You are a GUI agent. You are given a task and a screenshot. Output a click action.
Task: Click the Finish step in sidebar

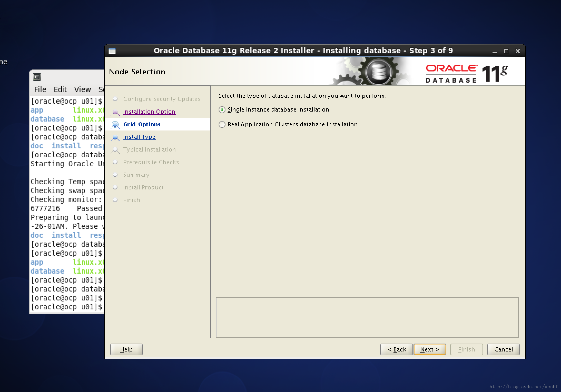pyautogui.click(x=131, y=200)
